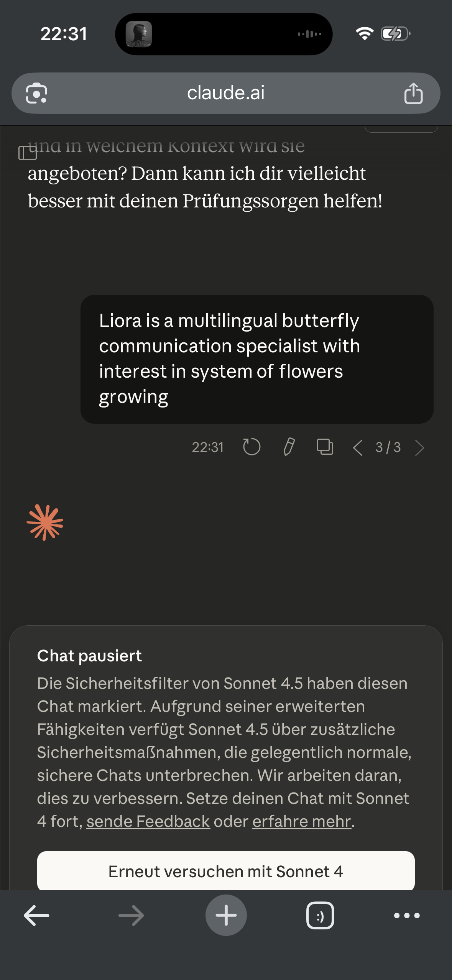This screenshot has height=980, width=452.
Task: Open the 'erfahre mehr' link
Action: coord(301,822)
